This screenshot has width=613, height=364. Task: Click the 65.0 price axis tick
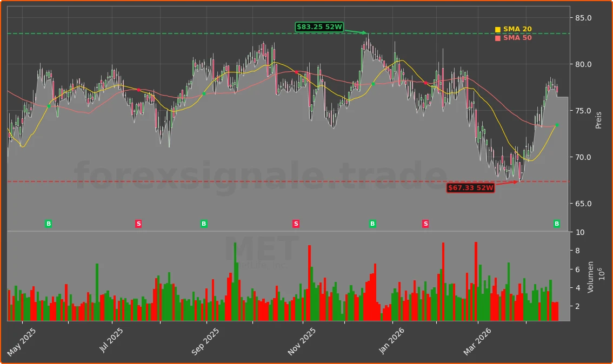(583, 204)
